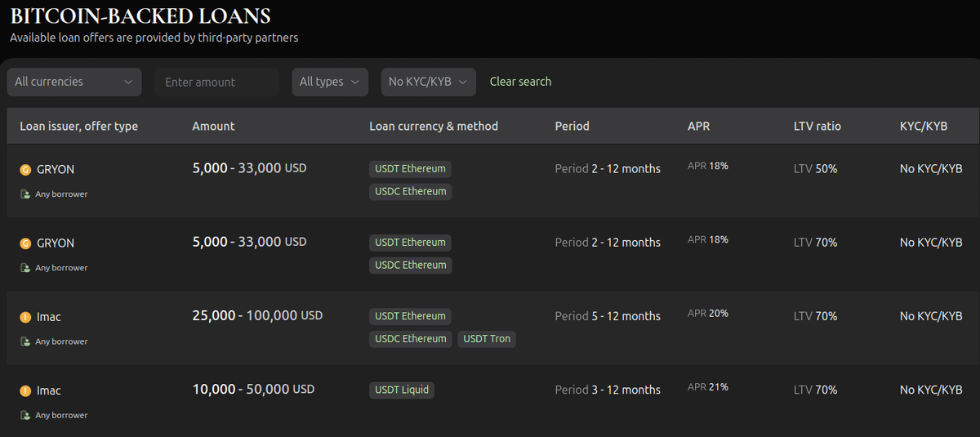Image resolution: width=980 pixels, height=437 pixels.
Task: Click USDC Ethereum tag in first row
Action: (410, 191)
